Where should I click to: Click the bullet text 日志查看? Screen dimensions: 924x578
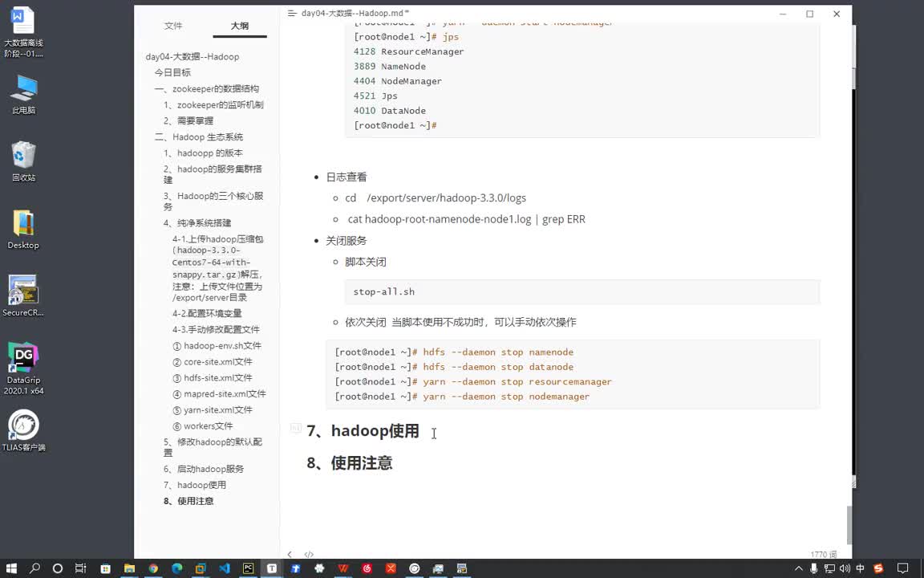(346, 177)
